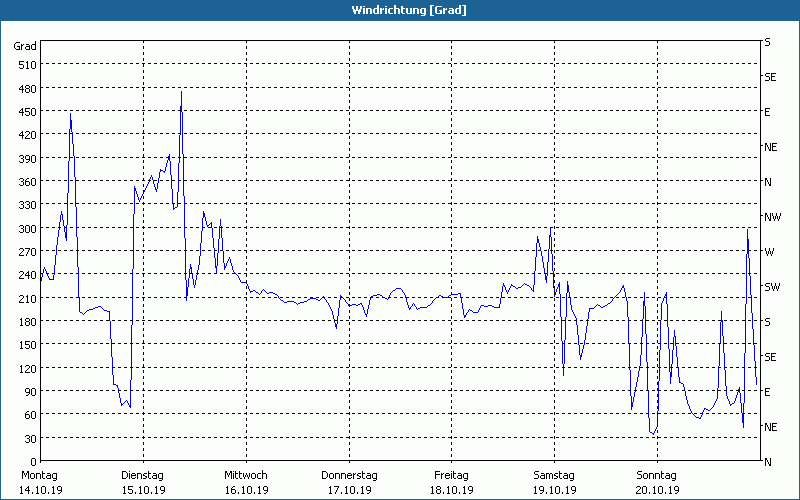Screen dimensions: 800x500
Task: Click the "Samstag" day label
Action: point(554,476)
